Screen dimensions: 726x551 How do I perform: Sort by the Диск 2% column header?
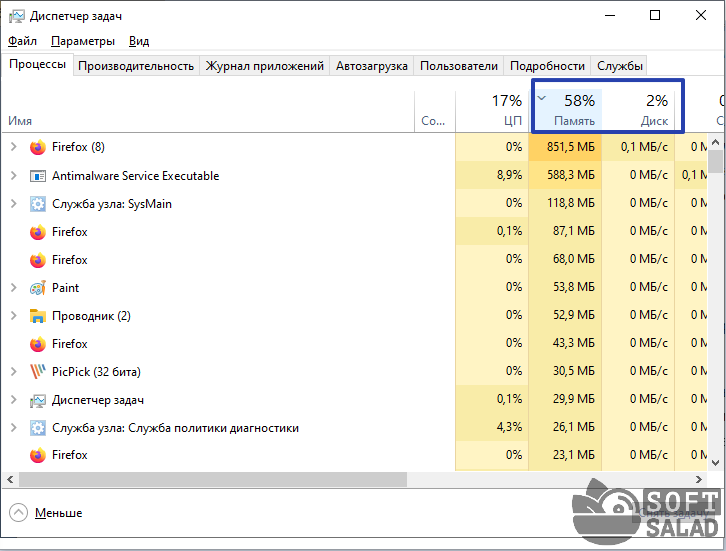(x=638, y=112)
